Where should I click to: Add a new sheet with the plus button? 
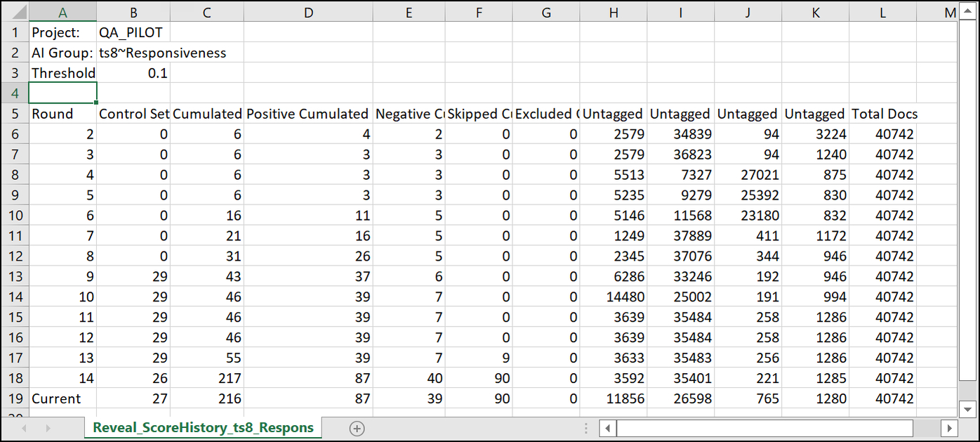click(357, 428)
